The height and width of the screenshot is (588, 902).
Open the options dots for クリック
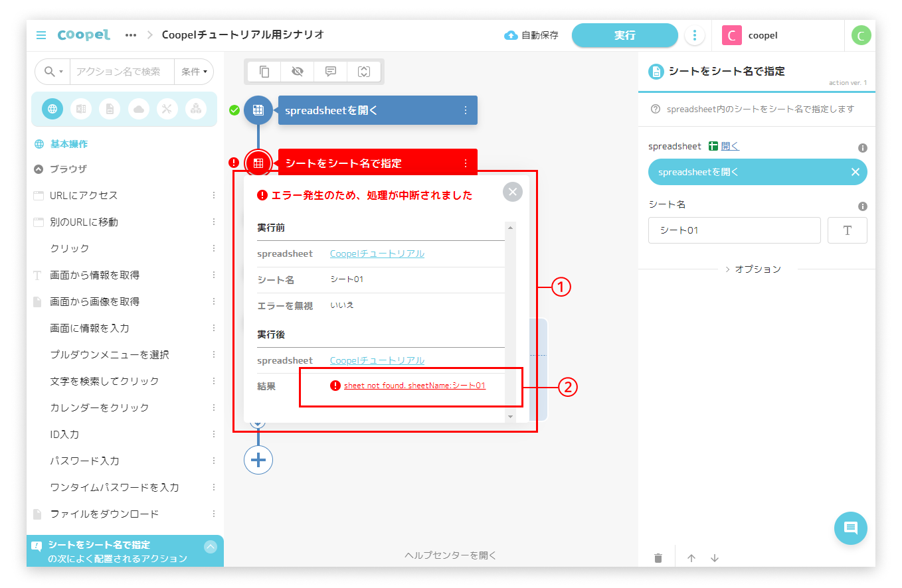coord(214,248)
